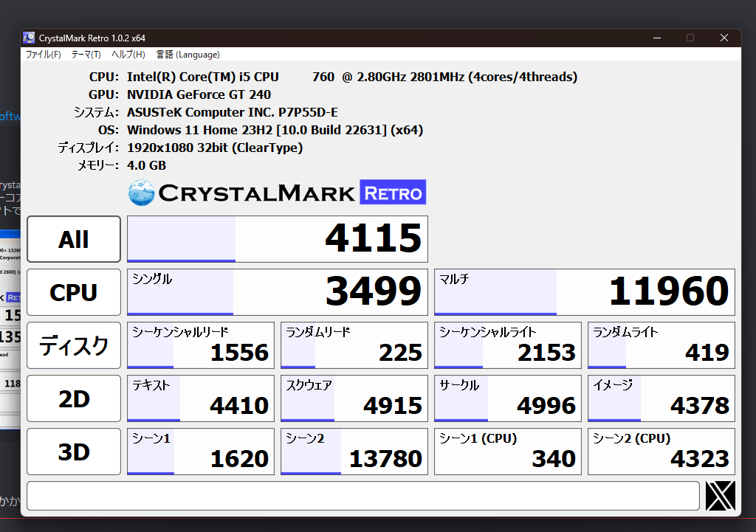This screenshot has height=532, width=756.
Task: Click the マルチ score 11960 box
Action: pos(585,292)
